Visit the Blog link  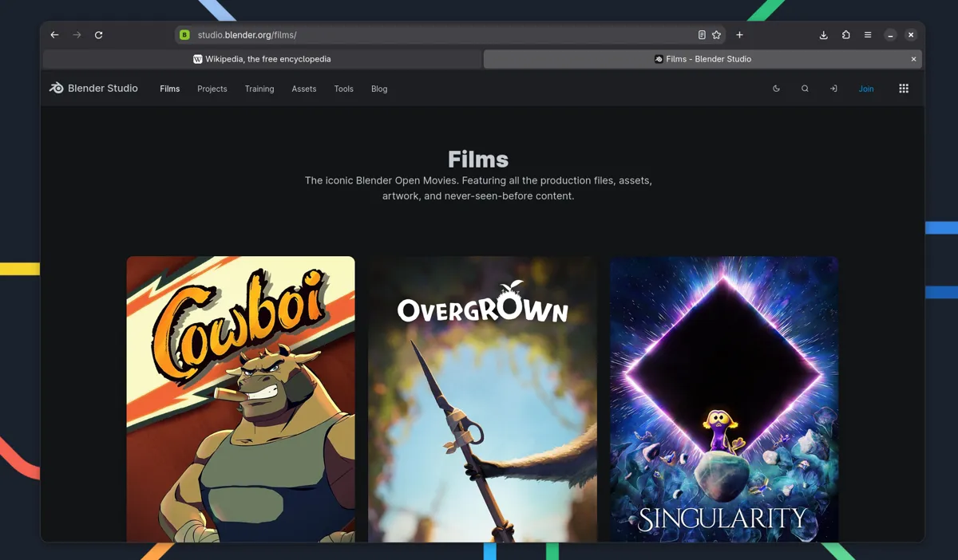click(379, 89)
